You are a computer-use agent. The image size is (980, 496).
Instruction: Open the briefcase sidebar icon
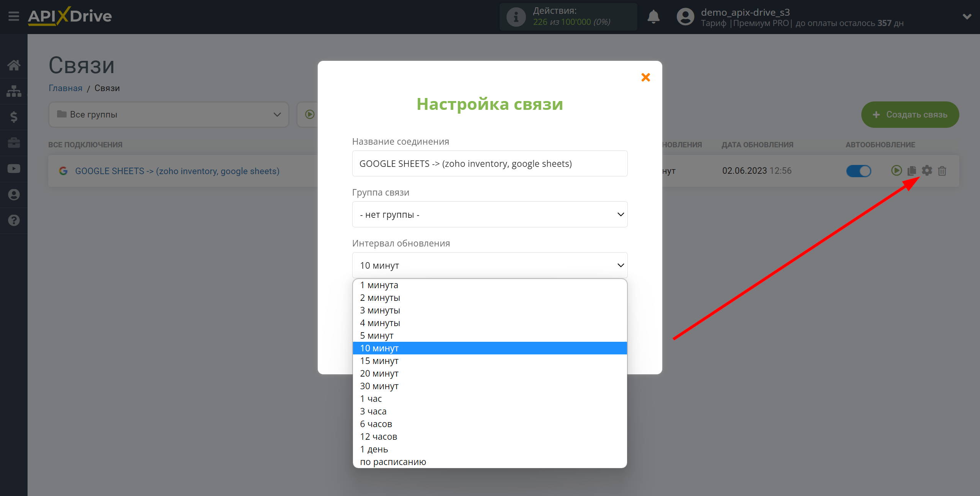[14, 143]
